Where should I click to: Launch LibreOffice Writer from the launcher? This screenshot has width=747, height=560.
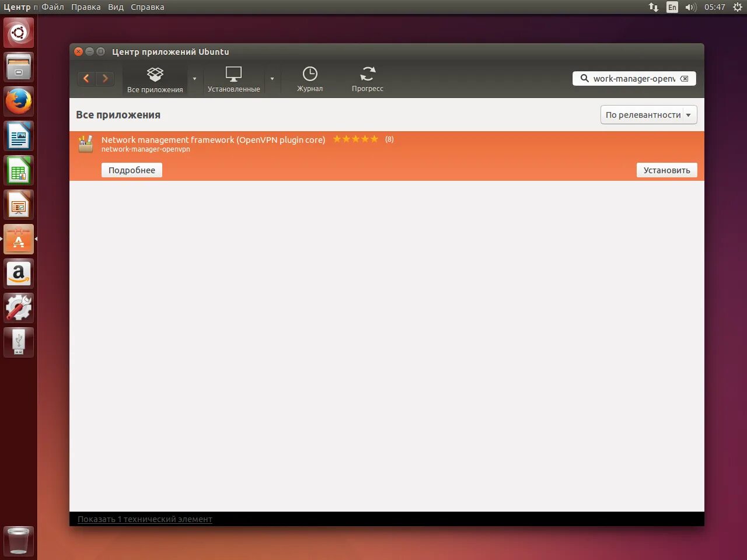pyautogui.click(x=19, y=136)
